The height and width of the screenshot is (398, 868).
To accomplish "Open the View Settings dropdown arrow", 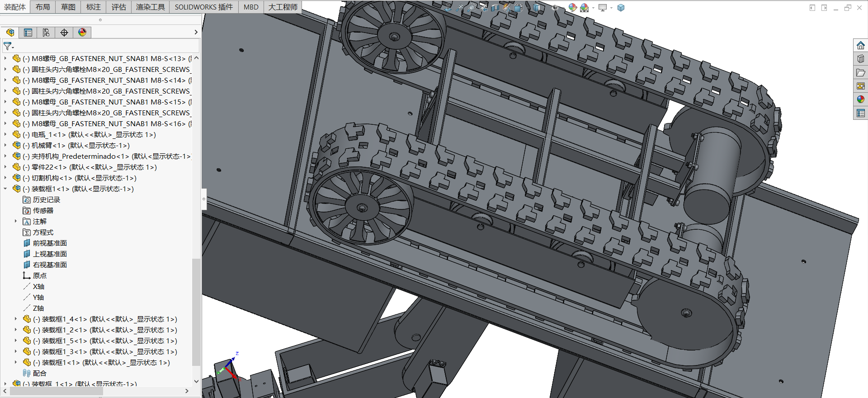I will point(611,8).
